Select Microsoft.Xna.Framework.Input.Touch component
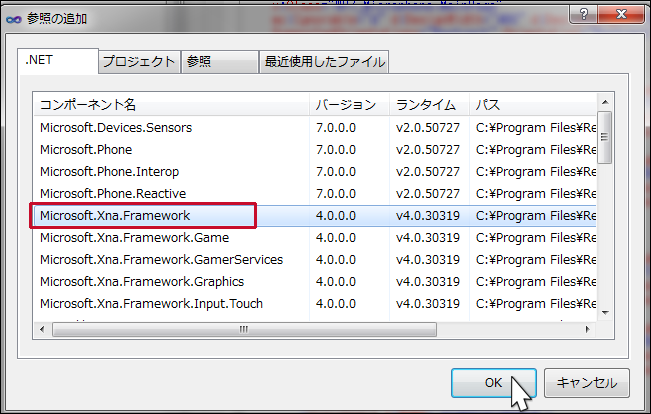The width and height of the screenshot is (651, 414). [x=152, y=304]
